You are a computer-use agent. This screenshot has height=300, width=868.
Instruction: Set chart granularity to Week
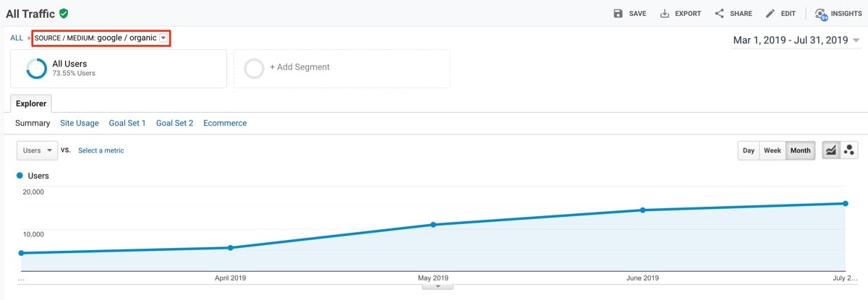(773, 150)
